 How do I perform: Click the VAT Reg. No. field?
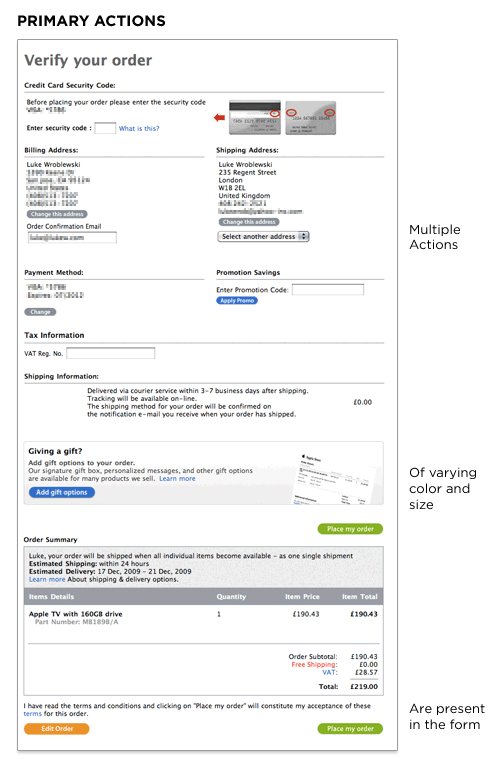tap(111, 354)
